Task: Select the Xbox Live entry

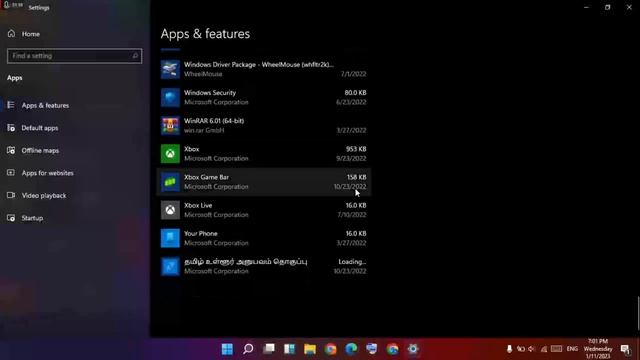Action: 264,210
